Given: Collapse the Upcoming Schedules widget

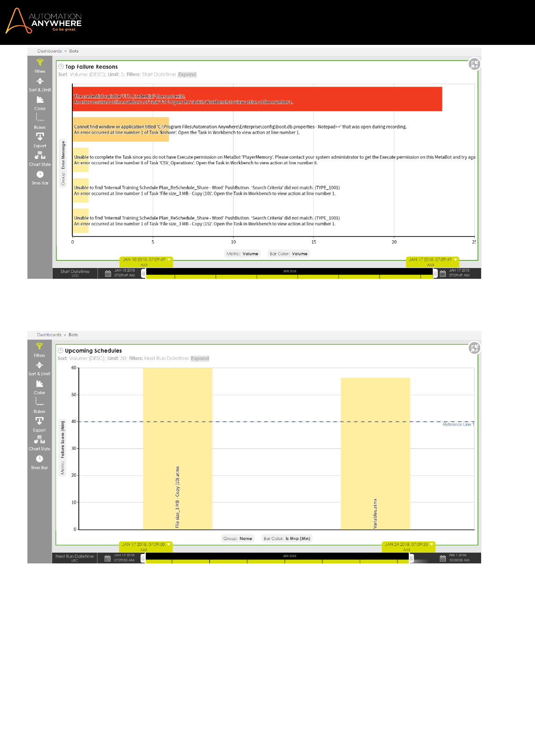Looking at the screenshot, I should (x=474, y=348).
